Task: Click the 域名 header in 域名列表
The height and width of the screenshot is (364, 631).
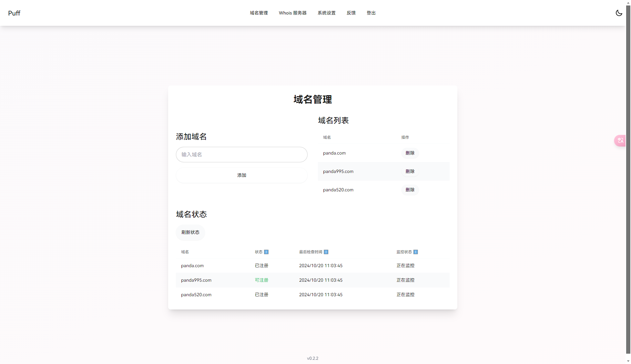Action: [327, 137]
